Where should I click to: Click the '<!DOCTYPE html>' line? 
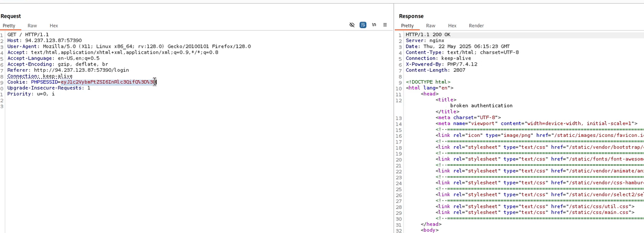click(x=428, y=82)
